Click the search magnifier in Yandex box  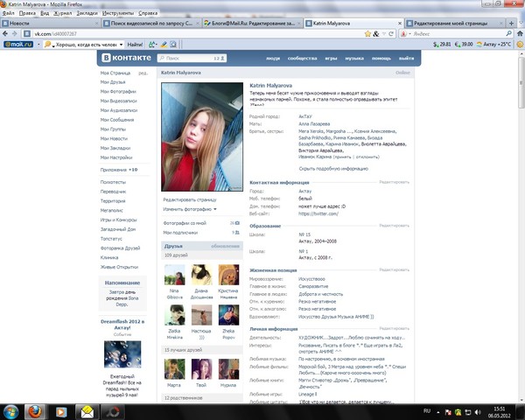tap(508, 34)
